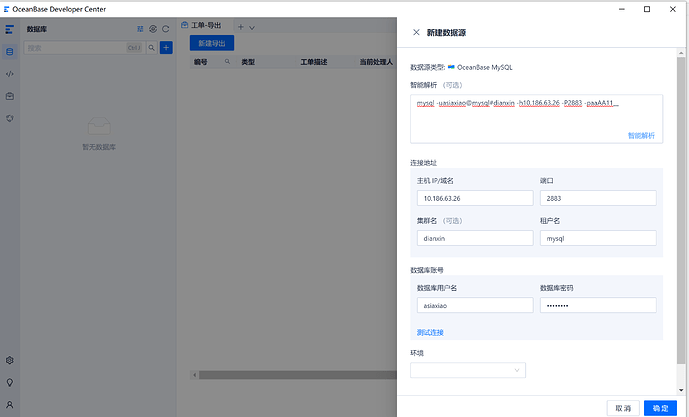Close the 新建数据源 panel with X
This screenshot has height=417, width=689.
tap(416, 32)
